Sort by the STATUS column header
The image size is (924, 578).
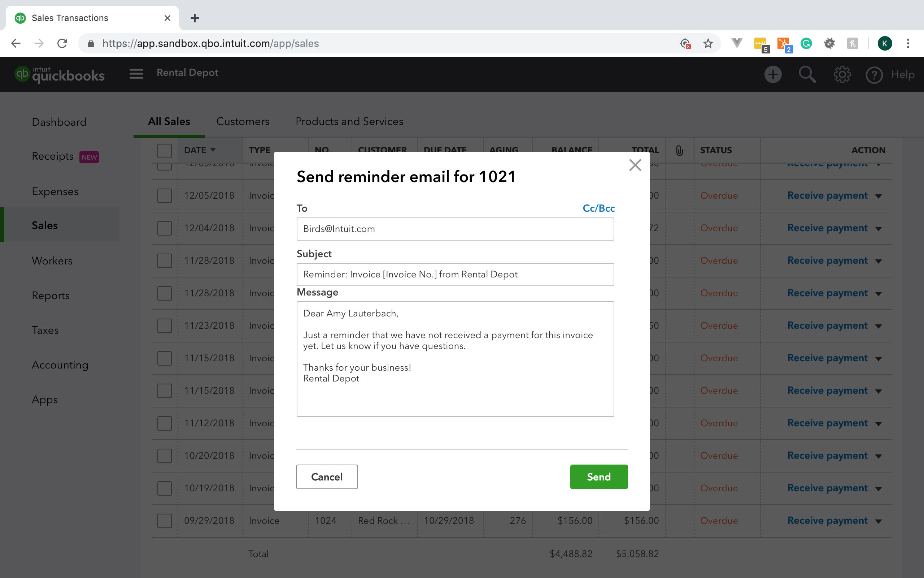pos(715,150)
